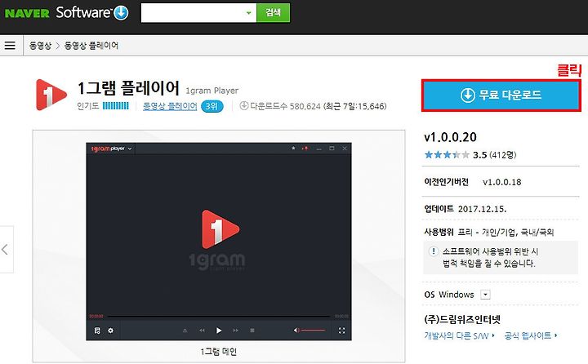Screen dimensions: 588x364
Task: Click the 인기도 popularity bar
Action: (x=115, y=106)
